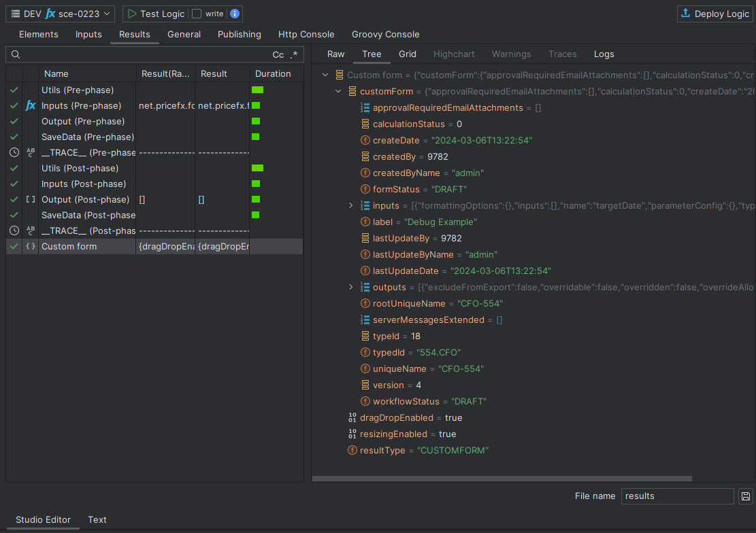Click the f icon next to formStatus
Image resolution: width=756 pixels, height=533 pixels.
365,190
